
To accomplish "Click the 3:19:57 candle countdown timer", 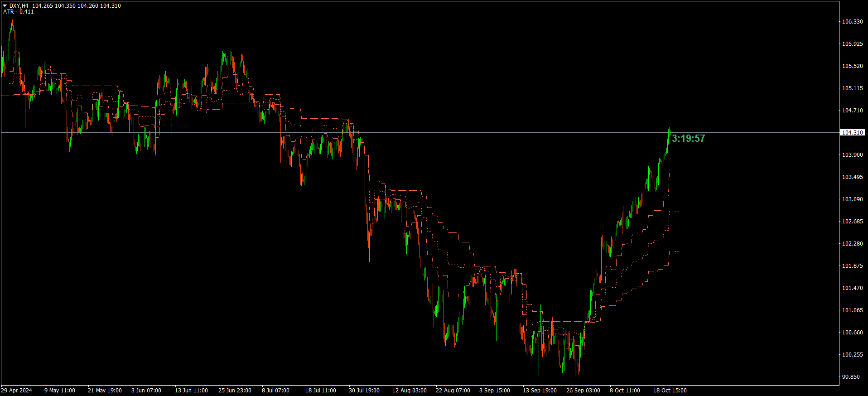I will [688, 138].
